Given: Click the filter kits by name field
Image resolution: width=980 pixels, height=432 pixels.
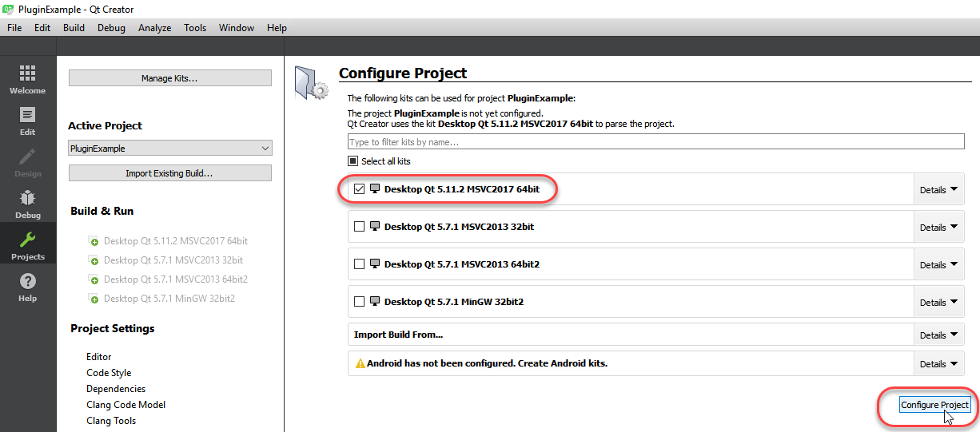Looking at the screenshot, I should tap(655, 142).
